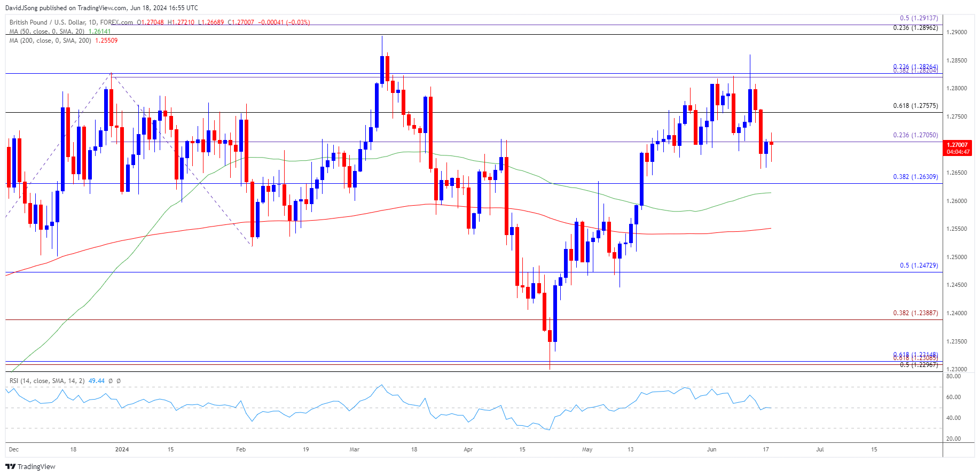Click the Jun label on time axis

pos(712,449)
